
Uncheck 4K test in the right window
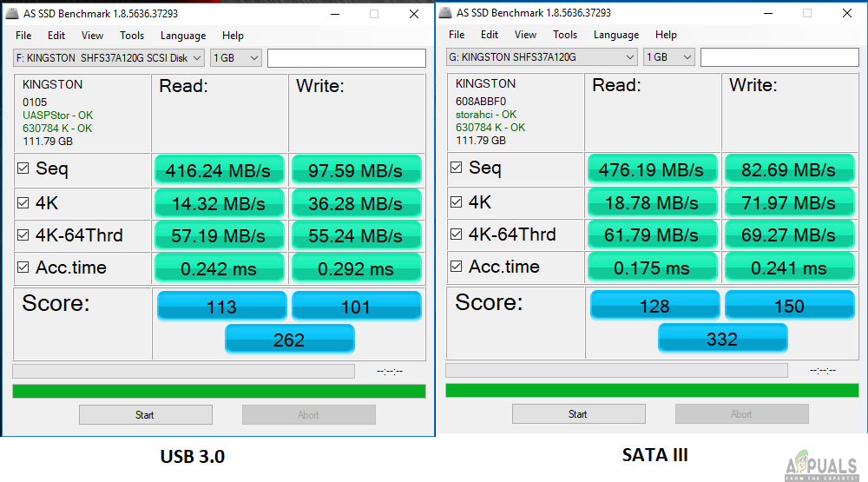pos(457,201)
